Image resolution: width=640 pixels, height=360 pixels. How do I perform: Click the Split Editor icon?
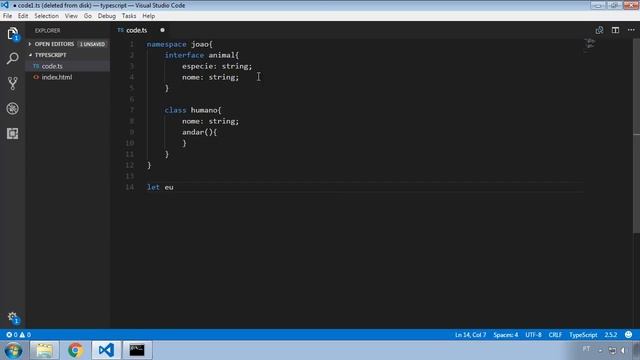tap(615, 30)
